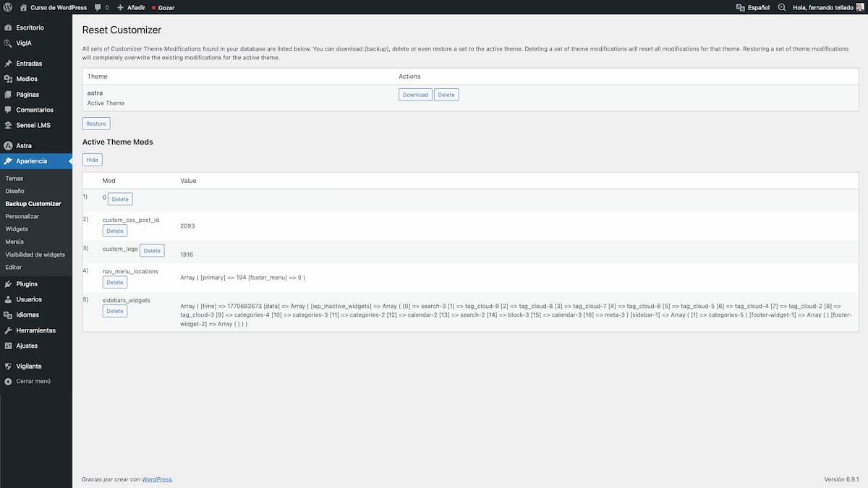Click the Plugins plug icon
The height and width of the screenshot is (488, 868).
(8, 284)
